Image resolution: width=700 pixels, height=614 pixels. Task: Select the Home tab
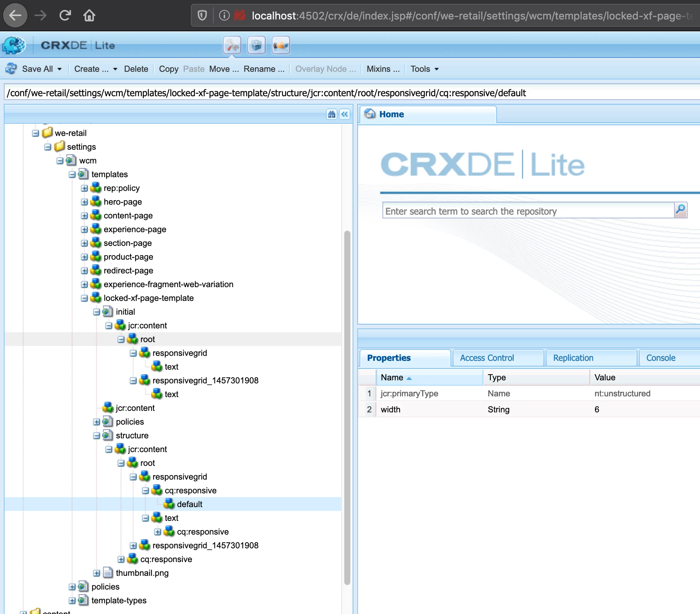point(427,114)
